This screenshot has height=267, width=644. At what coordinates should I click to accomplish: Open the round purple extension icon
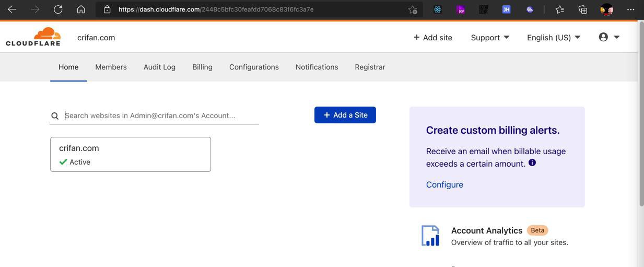click(530, 9)
